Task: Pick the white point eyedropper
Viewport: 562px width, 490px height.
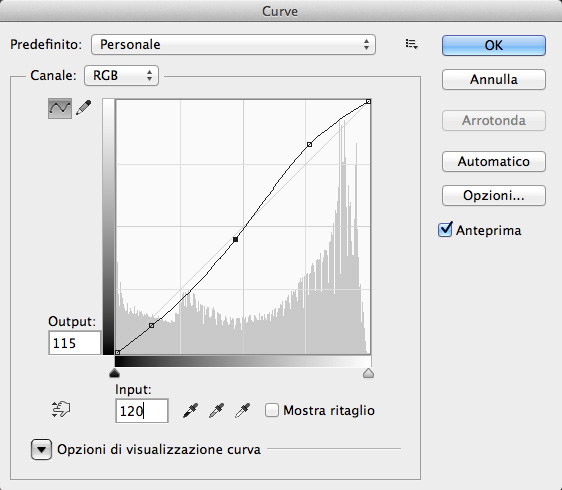Action: [x=243, y=410]
